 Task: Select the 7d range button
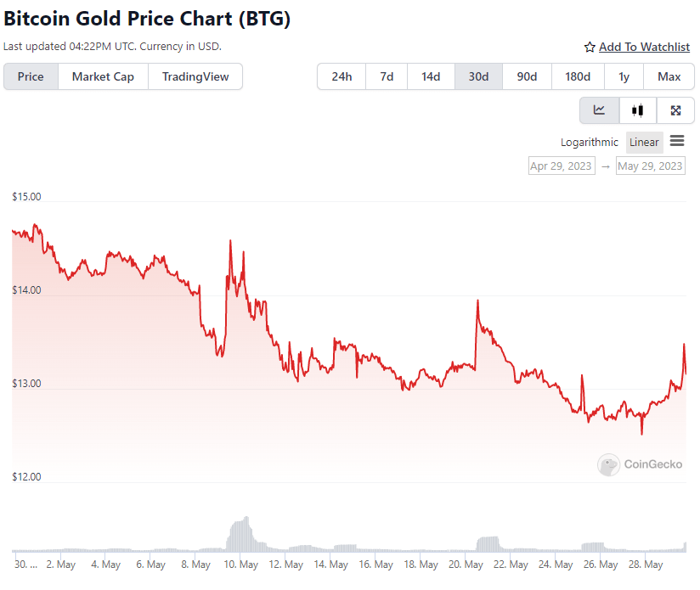point(387,76)
